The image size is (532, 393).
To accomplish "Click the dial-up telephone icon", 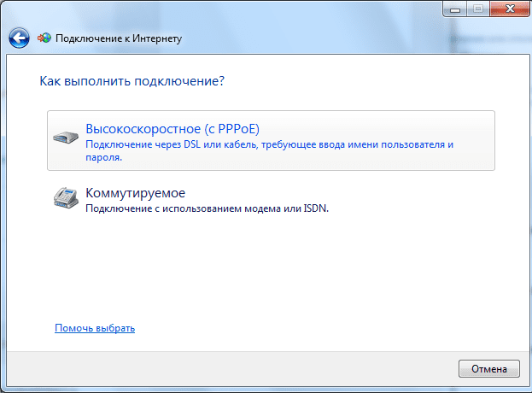I will pyautogui.click(x=66, y=197).
